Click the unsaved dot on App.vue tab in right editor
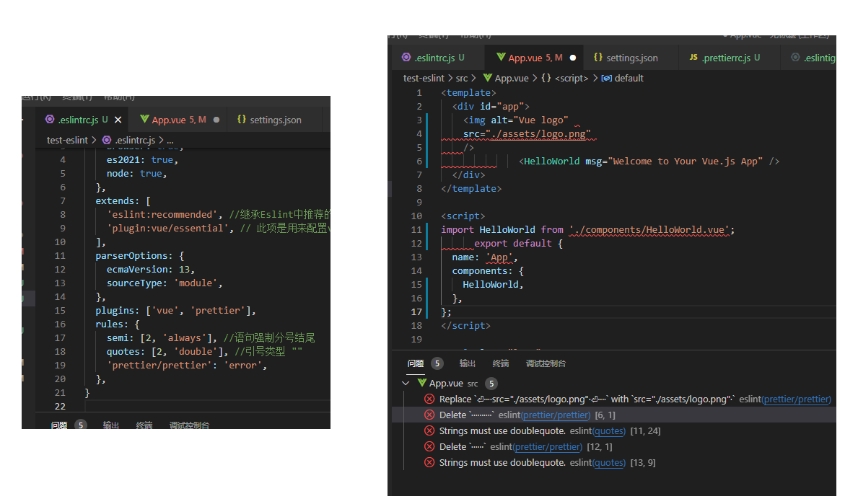This screenshot has width=858, height=504. pos(573,58)
